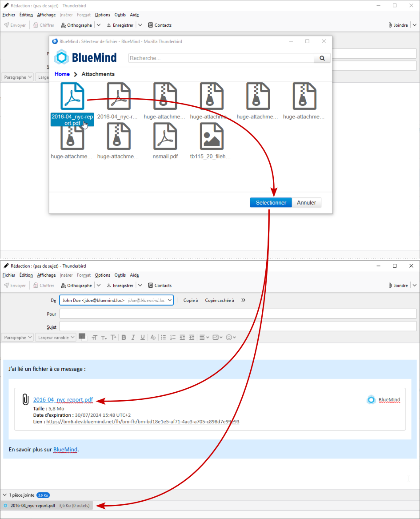Click the magnifier search button in BlueMind

click(x=322, y=58)
